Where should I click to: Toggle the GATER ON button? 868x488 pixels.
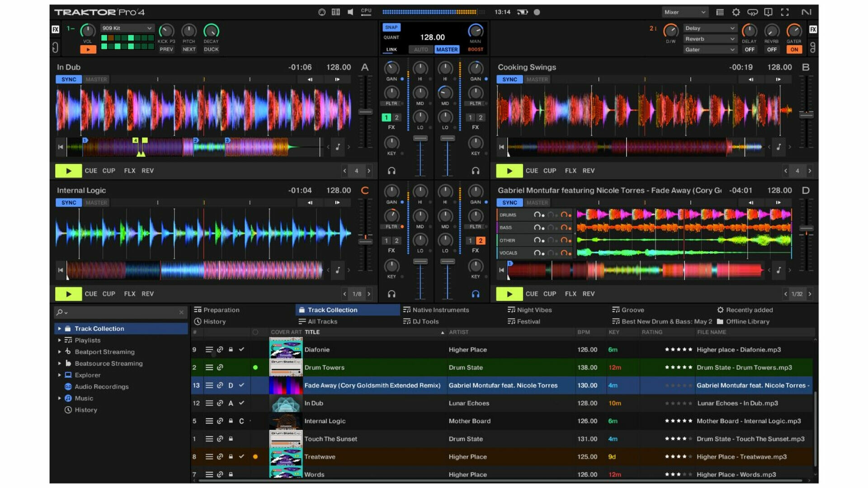coord(794,50)
